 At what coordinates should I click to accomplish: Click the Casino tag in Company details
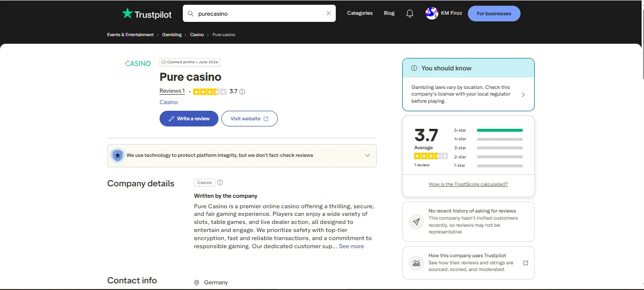[x=205, y=183]
